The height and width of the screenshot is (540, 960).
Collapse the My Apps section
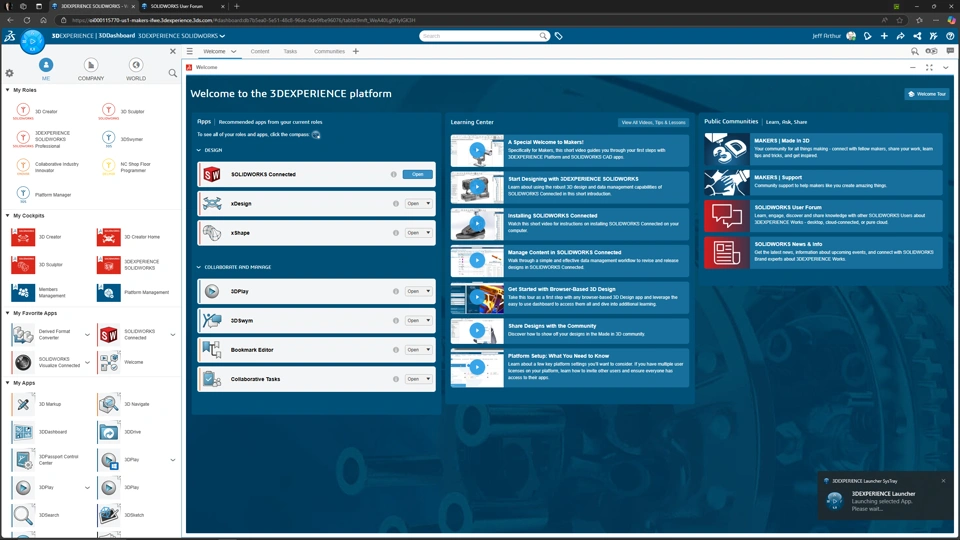tap(7, 383)
